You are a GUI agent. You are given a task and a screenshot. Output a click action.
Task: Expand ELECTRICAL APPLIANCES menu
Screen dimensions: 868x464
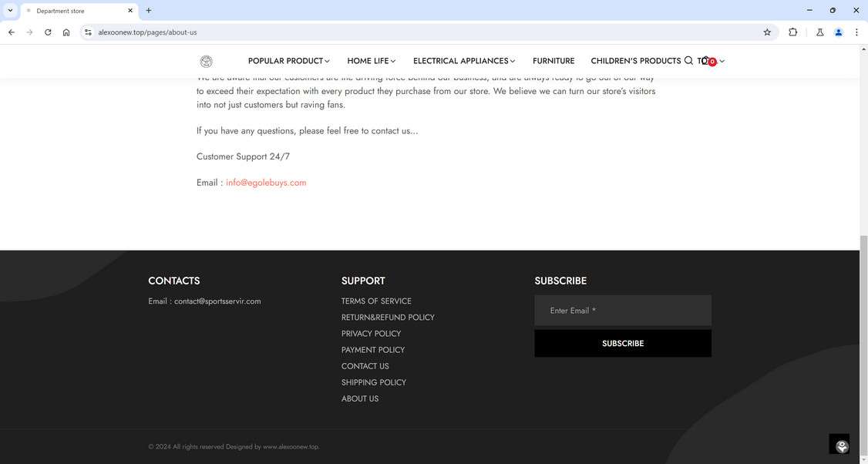click(464, 61)
